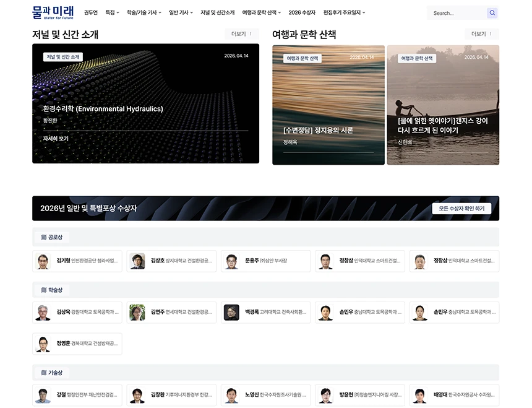The image size is (532, 408).
Task: Click into the Search input field
Action: [457, 13]
